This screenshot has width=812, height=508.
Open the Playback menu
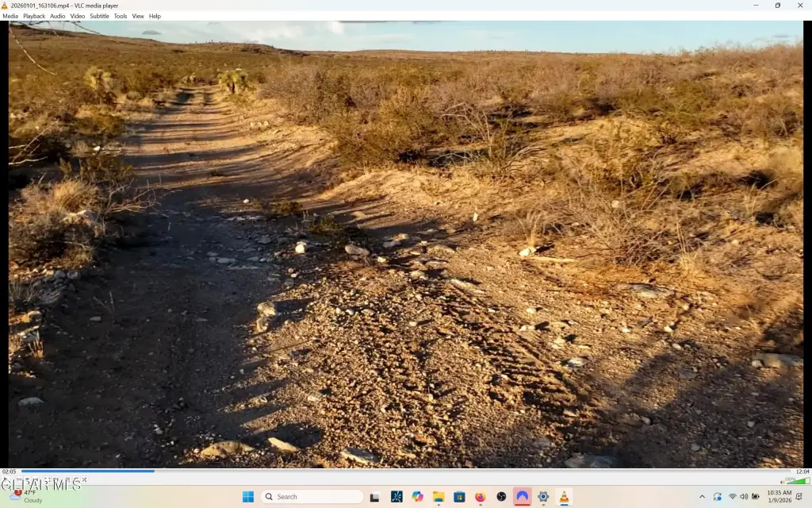(x=34, y=16)
